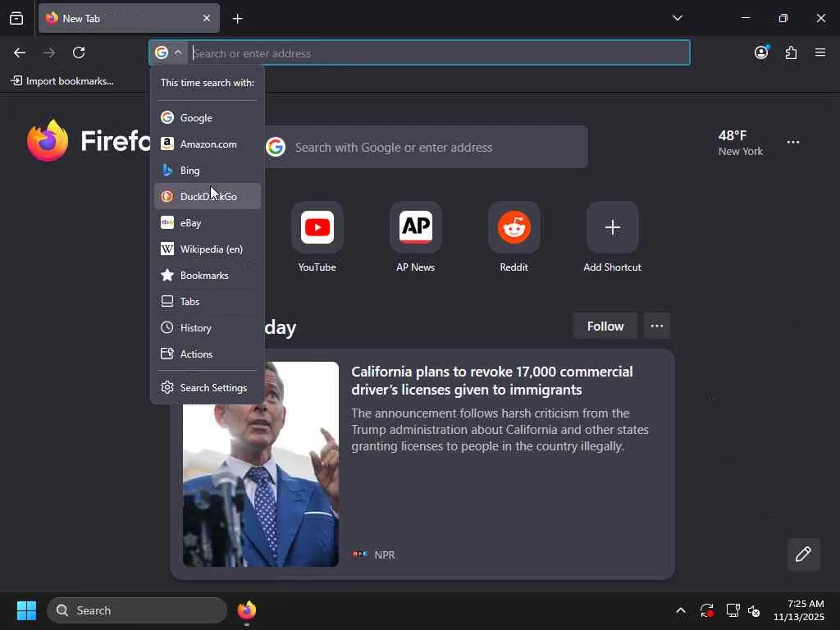Click the news article photo thumbnail
Screen dimensions: 840x630
coord(260,464)
